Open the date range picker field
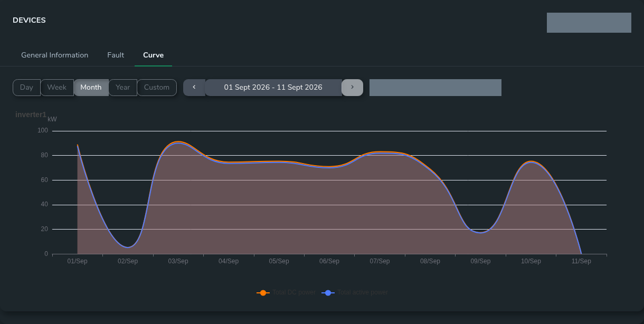Screen dimensions: 644x324 273,88
